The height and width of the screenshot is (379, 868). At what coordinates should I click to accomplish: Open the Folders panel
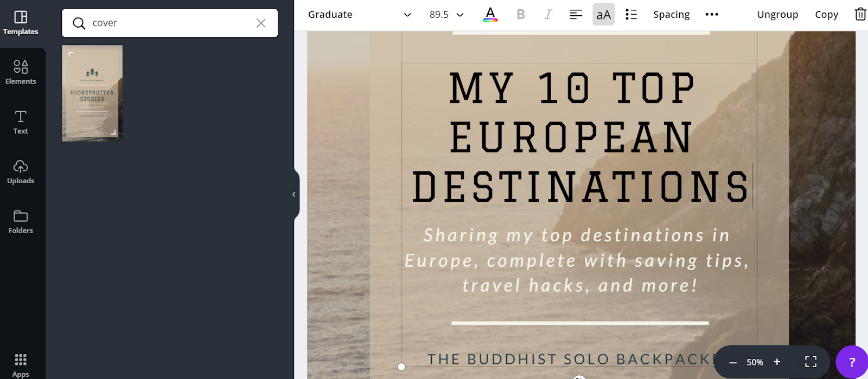point(21,222)
